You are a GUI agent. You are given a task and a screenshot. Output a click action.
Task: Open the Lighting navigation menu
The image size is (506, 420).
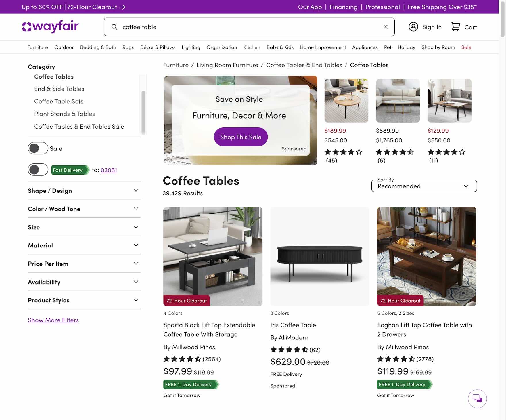click(x=191, y=47)
